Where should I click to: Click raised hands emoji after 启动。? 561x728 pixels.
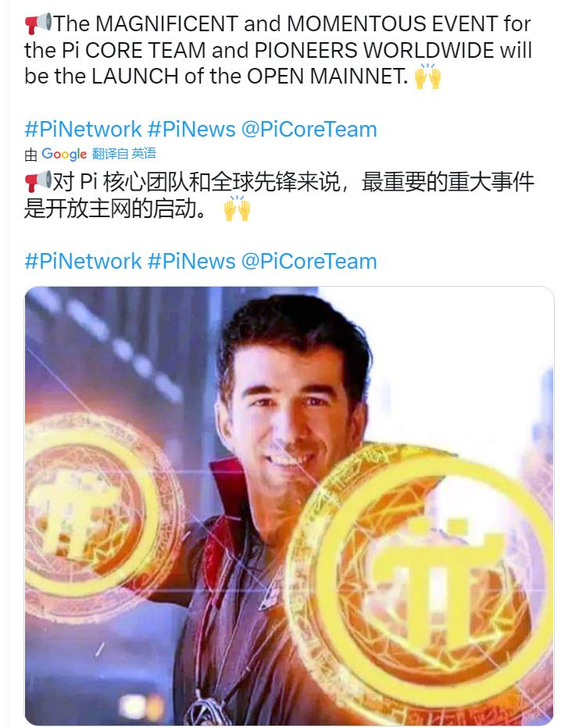pyautogui.click(x=237, y=208)
